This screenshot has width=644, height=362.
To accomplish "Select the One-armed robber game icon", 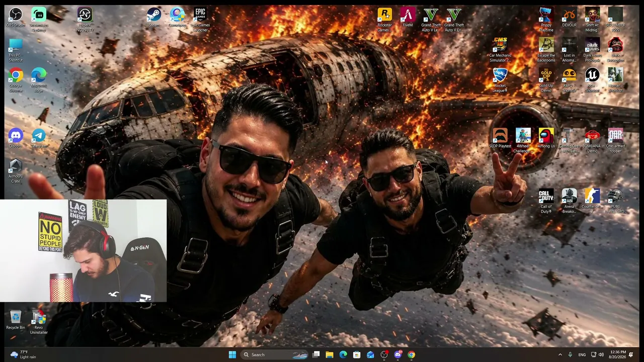I will [615, 141].
